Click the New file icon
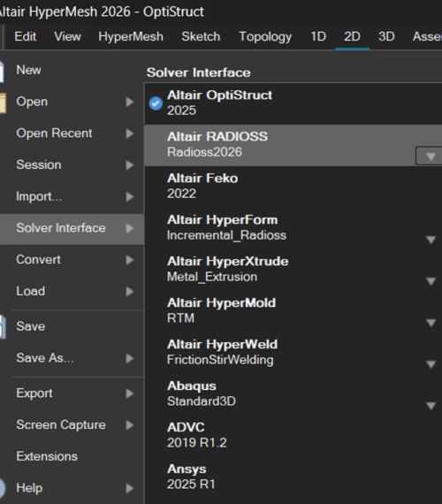This screenshot has width=442, height=504. (1, 71)
